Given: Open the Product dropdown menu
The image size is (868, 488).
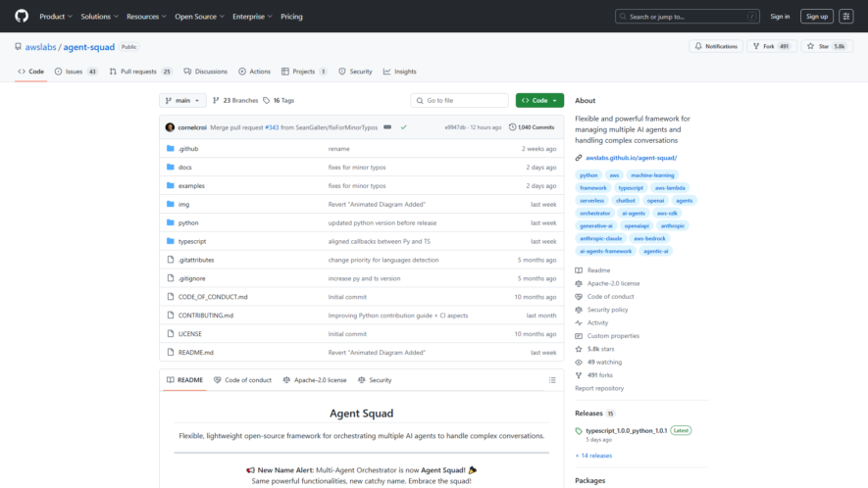Looking at the screenshot, I should (56, 17).
